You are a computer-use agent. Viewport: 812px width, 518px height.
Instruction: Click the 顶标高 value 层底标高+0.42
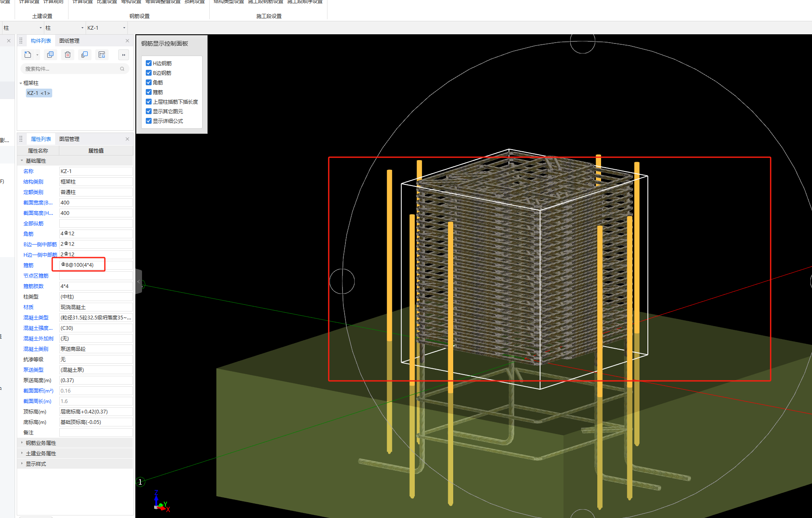point(96,412)
